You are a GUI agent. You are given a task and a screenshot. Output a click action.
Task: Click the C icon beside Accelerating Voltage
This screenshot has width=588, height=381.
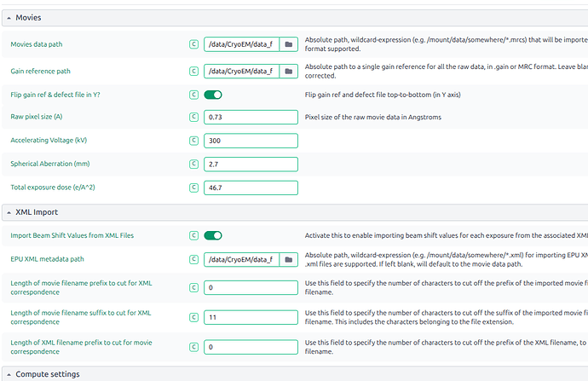point(195,140)
